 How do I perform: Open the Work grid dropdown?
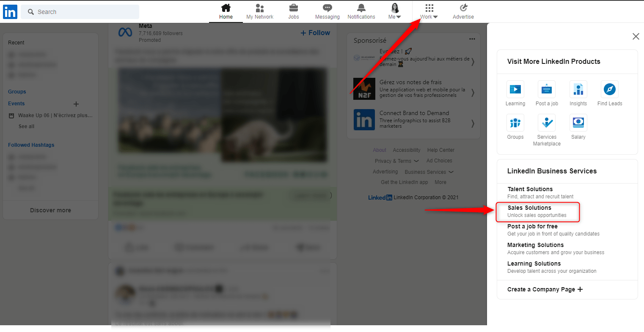[429, 11]
